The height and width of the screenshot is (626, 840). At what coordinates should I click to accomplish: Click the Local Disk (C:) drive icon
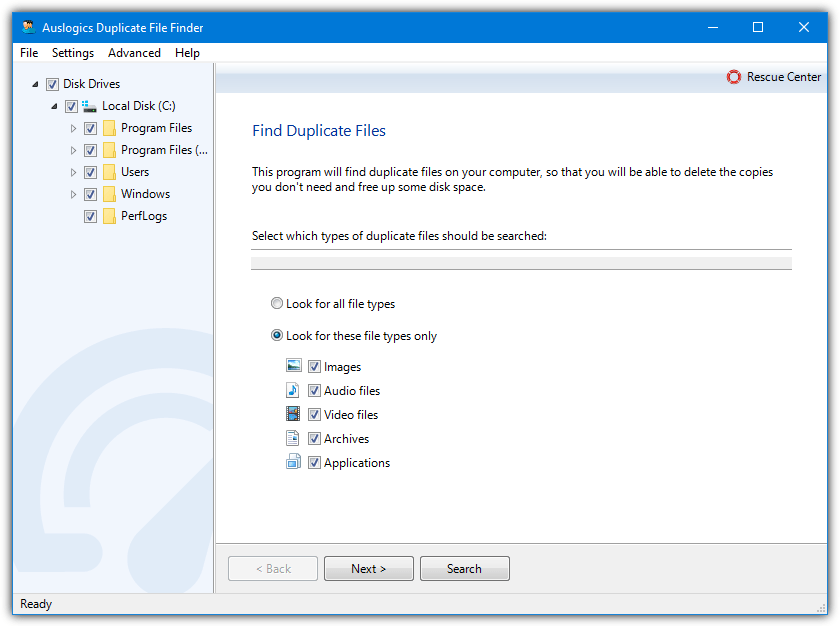click(89, 106)
